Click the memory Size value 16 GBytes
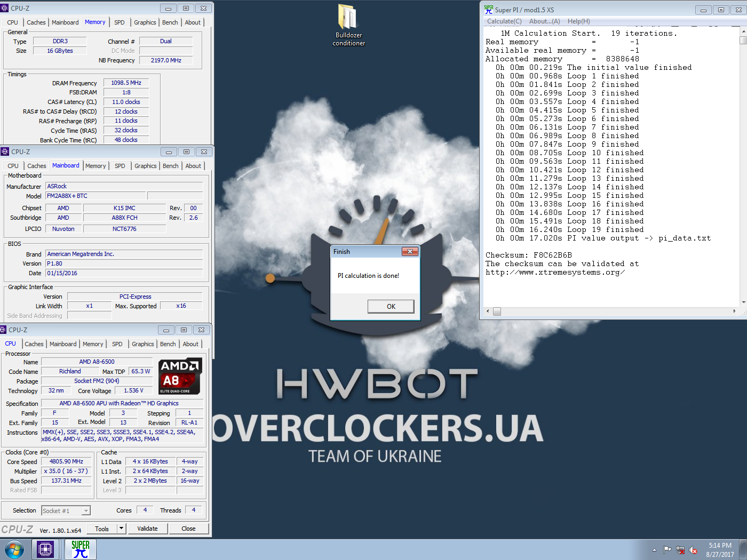This screenshot has height=560, width=747. point(60,51)
